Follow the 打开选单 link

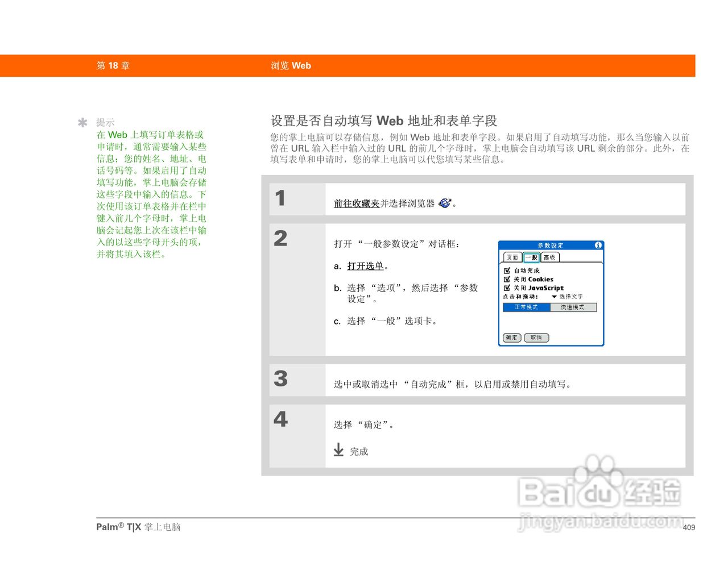(366, 266)
